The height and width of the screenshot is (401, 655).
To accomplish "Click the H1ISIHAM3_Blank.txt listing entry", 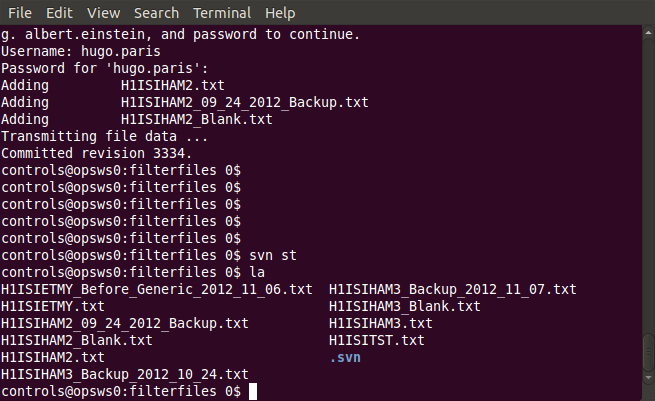I will click(x=405, y=306).
